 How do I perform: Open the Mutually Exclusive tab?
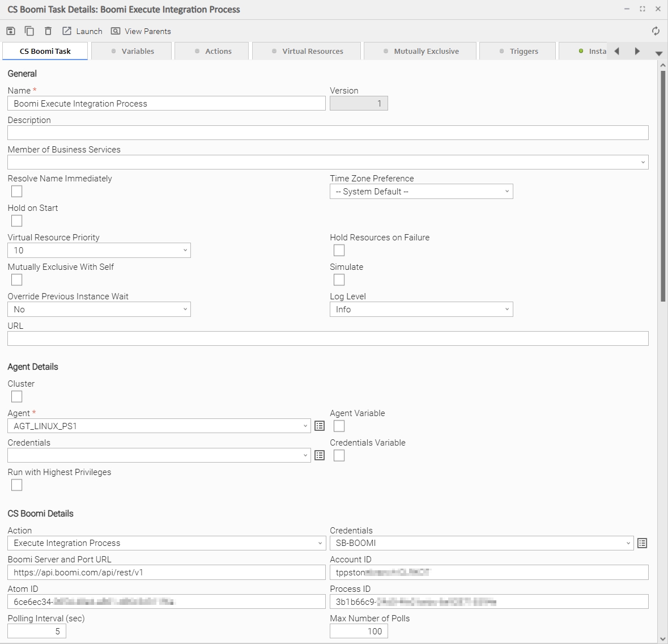coord(420,51)
